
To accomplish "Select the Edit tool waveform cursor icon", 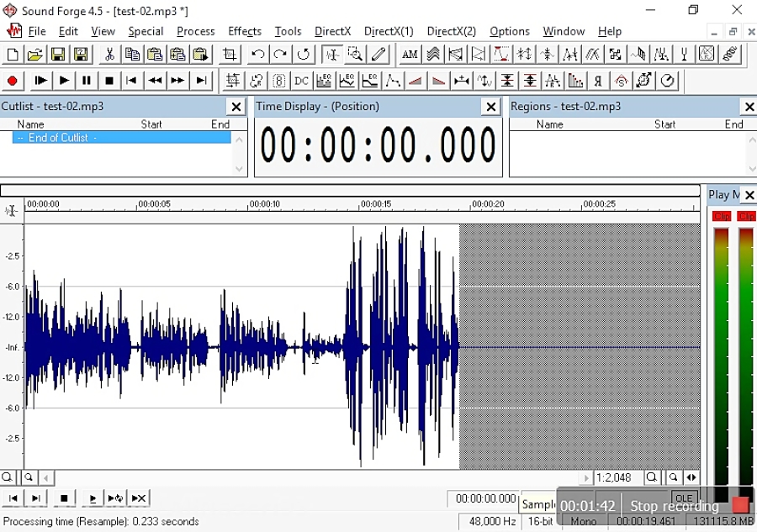I will pyautogui.click(x=332, y=55).
